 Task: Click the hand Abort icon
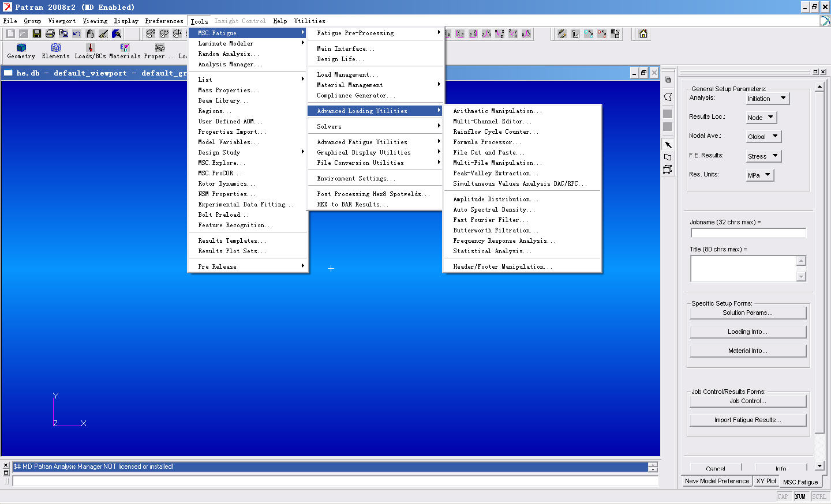click(x=90, y=34)
